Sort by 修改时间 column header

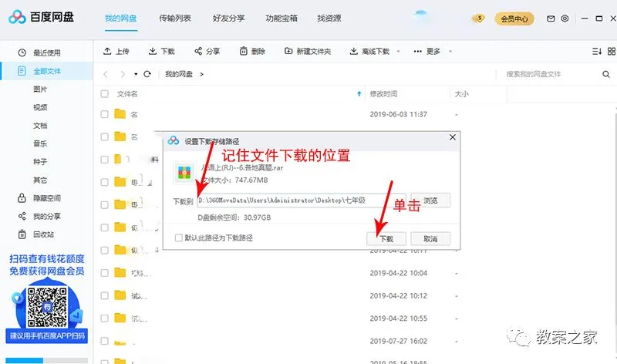[x=383, y=93]
